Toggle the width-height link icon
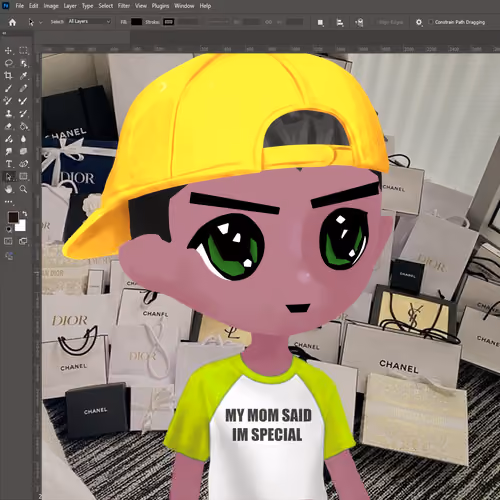This screenshot has width=500, height=500. tap(268, 22)
